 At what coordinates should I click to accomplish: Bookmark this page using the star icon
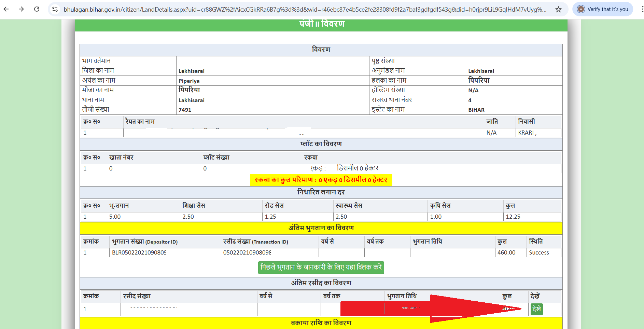click(559, 9)
